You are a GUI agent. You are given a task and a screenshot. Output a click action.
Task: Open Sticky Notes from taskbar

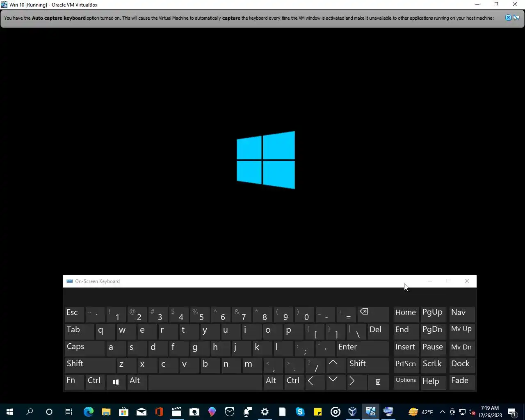click(x=318, y=412)
